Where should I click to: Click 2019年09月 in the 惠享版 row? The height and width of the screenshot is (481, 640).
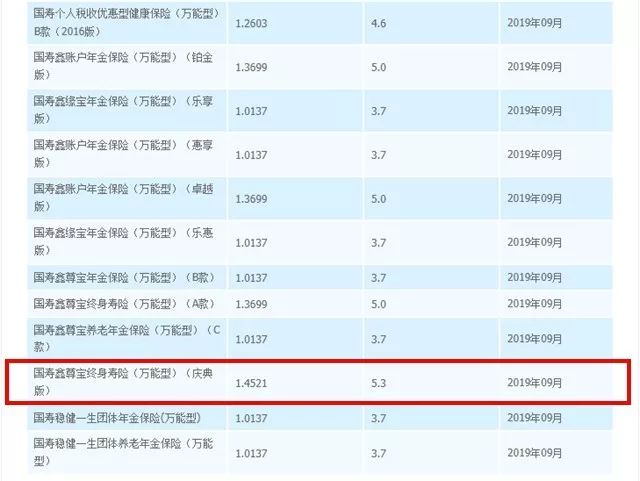[535, 155]
